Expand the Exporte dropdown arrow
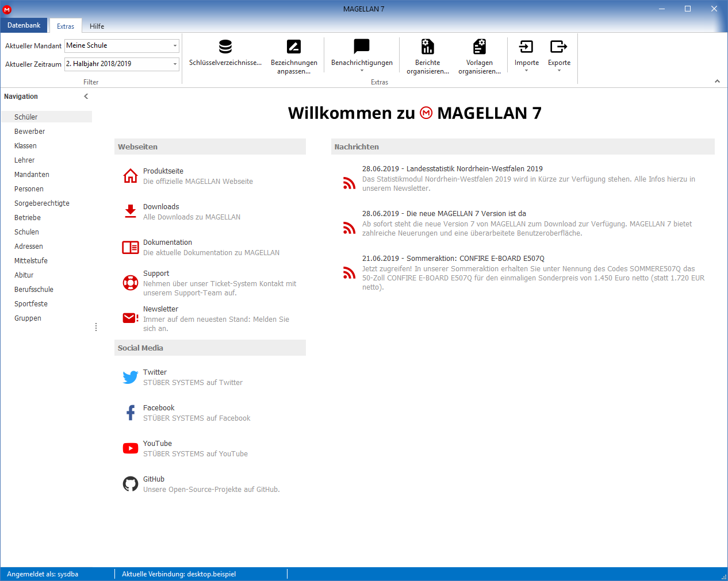This screenshot has height=581, width=728. coord(559,71)
